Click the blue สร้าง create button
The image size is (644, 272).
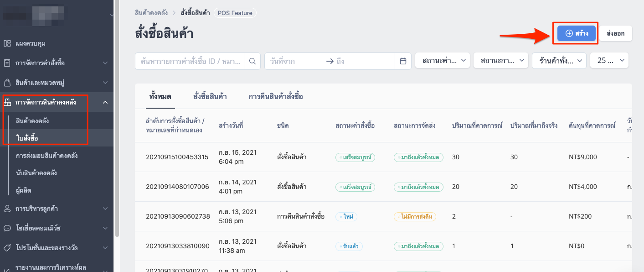[577, 33]
